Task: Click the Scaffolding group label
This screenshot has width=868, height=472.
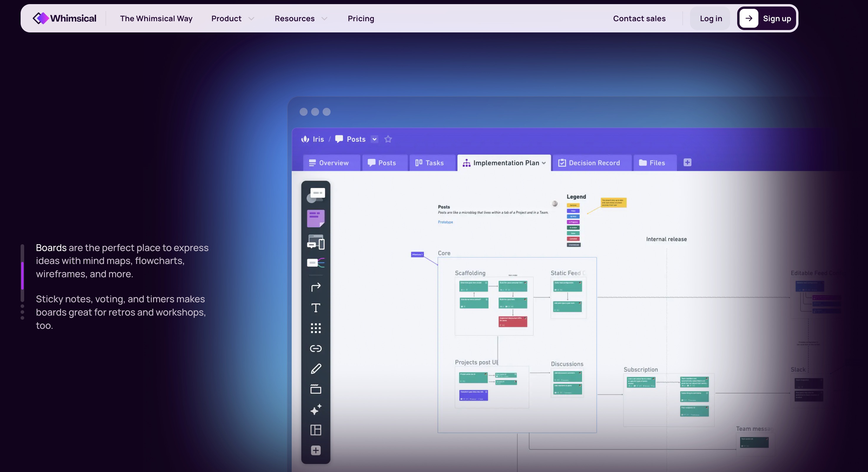Action: (470, 273)
